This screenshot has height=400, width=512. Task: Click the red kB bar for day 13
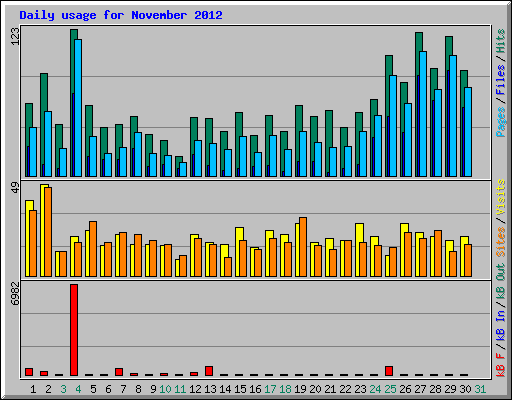pos(209,371)
